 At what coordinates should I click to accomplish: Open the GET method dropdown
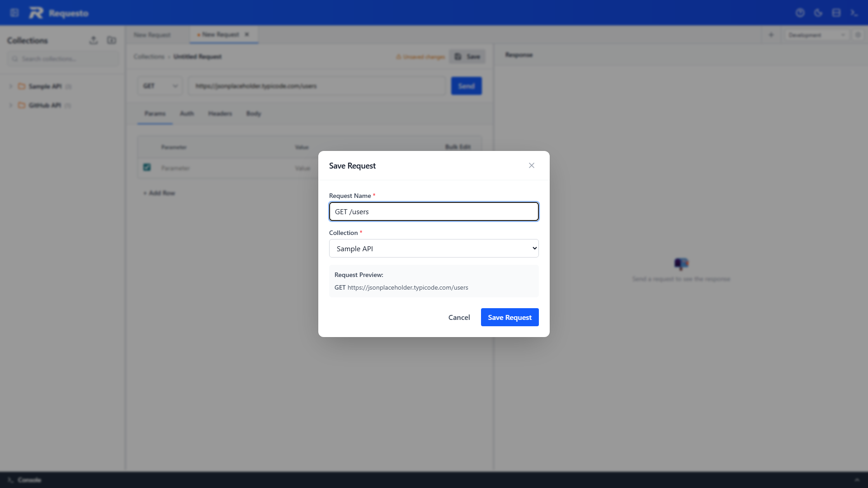[160, 85]
